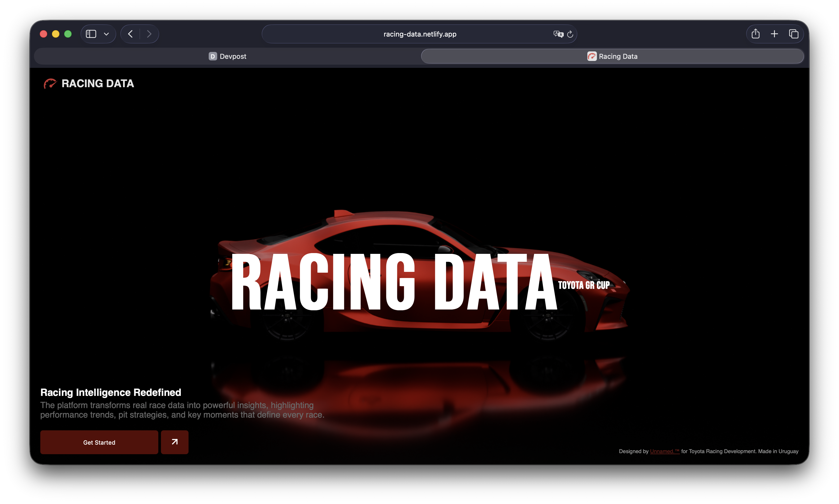
Task: Open a new tab with the plus icon
Action: (x=775, y=34)
